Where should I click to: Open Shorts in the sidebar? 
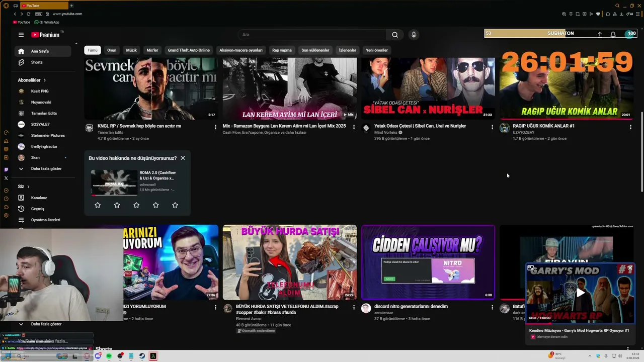point(37,62)
